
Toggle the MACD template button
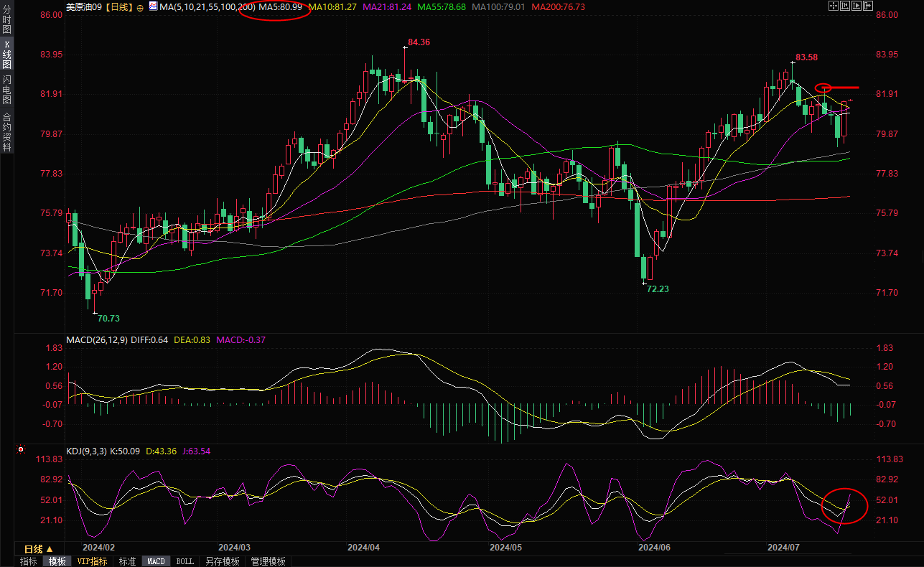[156, 561]
